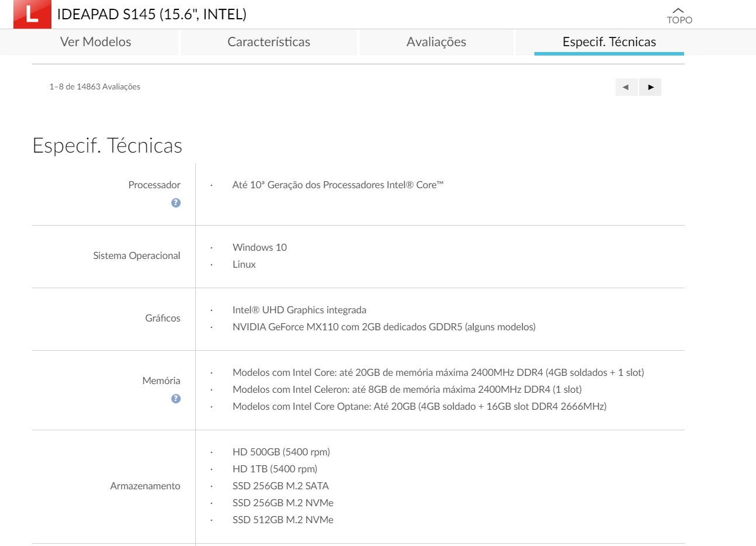
Task: Click the Gráficos row label
Action: (x=163, y=318)
